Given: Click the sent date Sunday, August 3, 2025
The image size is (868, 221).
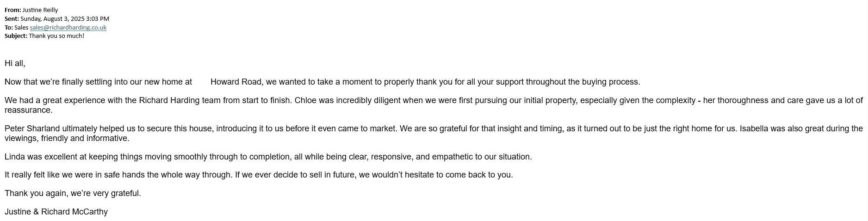Looking at the screenshot, I should (65, 19).
